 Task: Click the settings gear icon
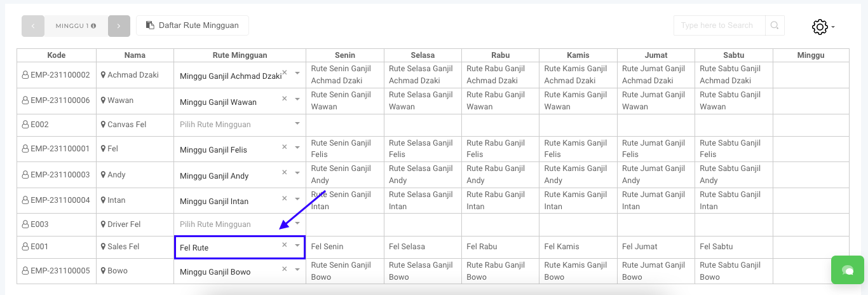(x=820, y=27)
